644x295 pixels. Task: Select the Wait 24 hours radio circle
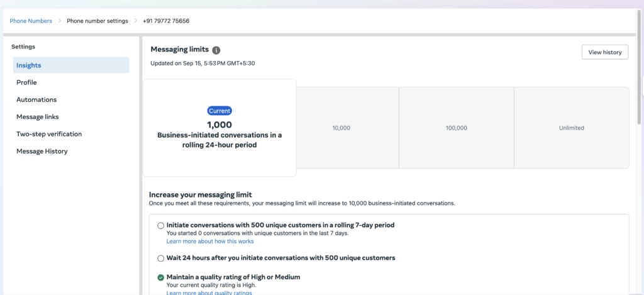(160, 259)
